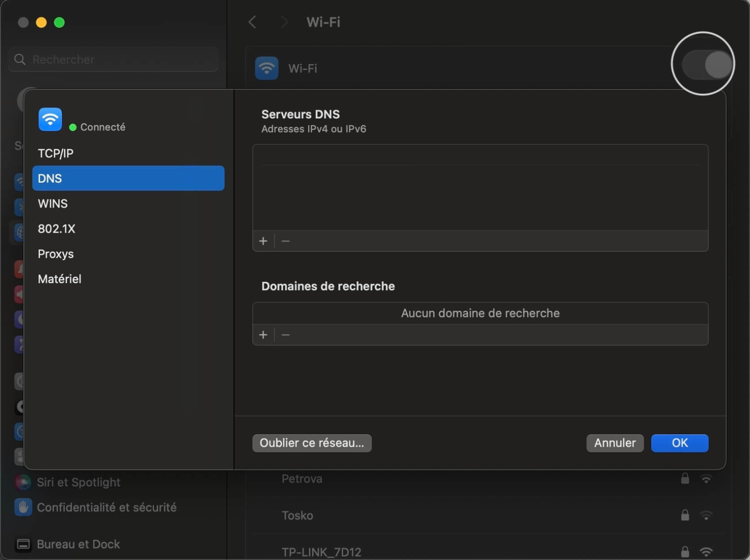Click the lock icon for Petrova
Screen dimensions: 750x560
pos(685,478)
